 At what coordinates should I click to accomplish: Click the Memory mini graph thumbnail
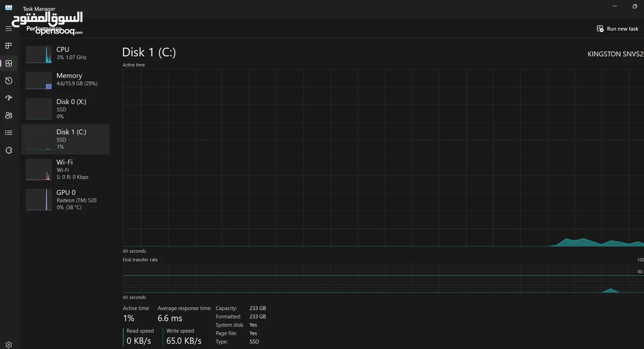pos(39,80)
